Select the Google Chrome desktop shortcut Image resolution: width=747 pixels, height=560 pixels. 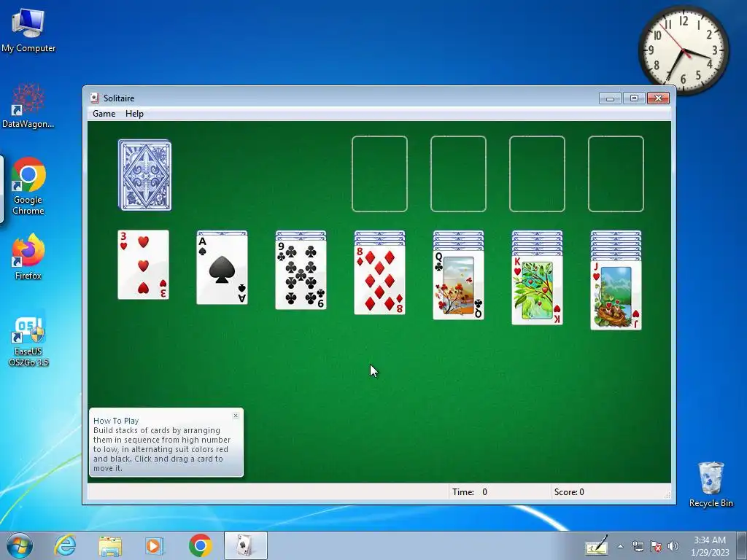click(28, 186)
